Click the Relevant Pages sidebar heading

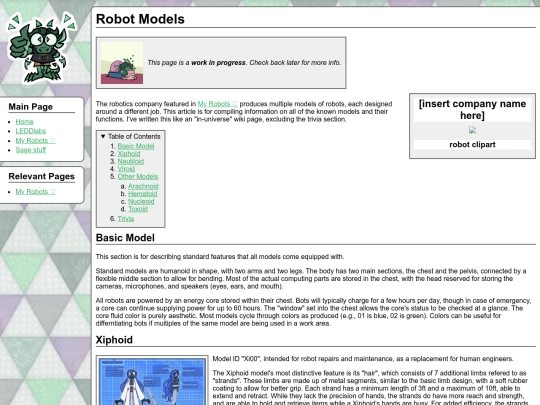(42, 176)
